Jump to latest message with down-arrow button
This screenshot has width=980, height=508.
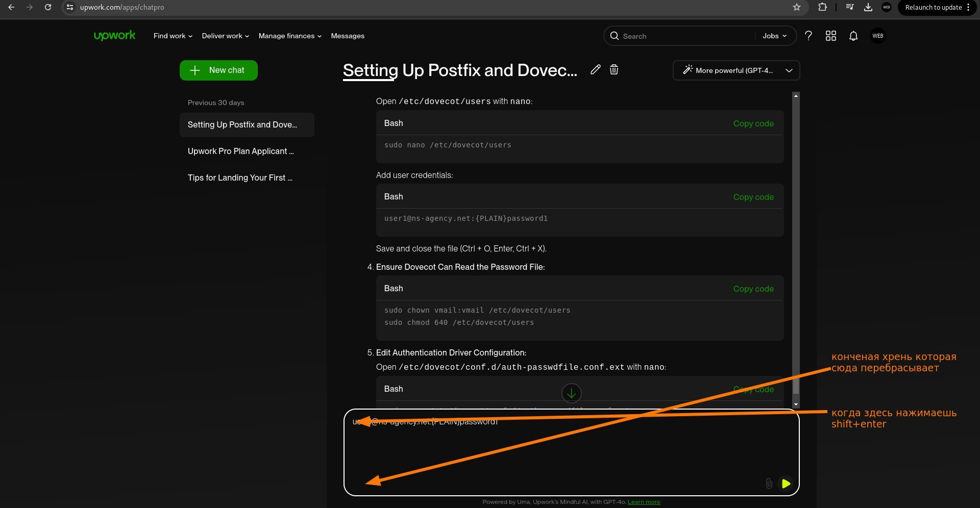(571, 393)
